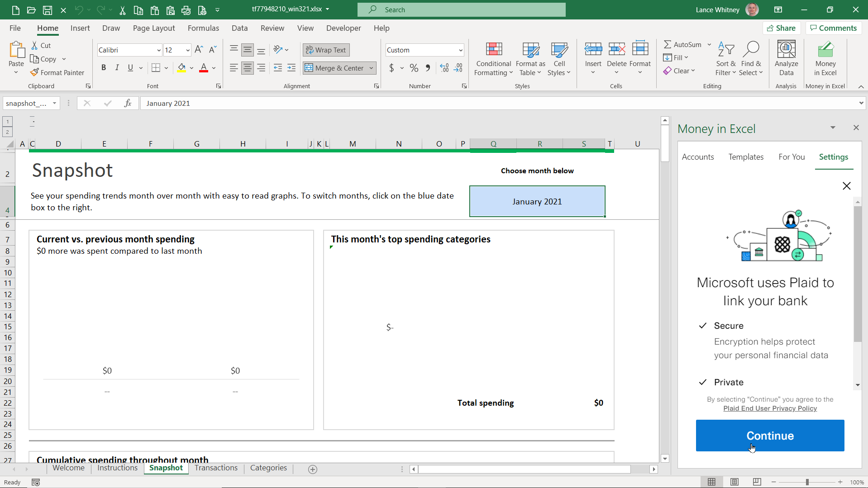Open Plaid End User Privacy Policy link
The width and height of the screenshot is (868, 488).
(x=770, y=408)
